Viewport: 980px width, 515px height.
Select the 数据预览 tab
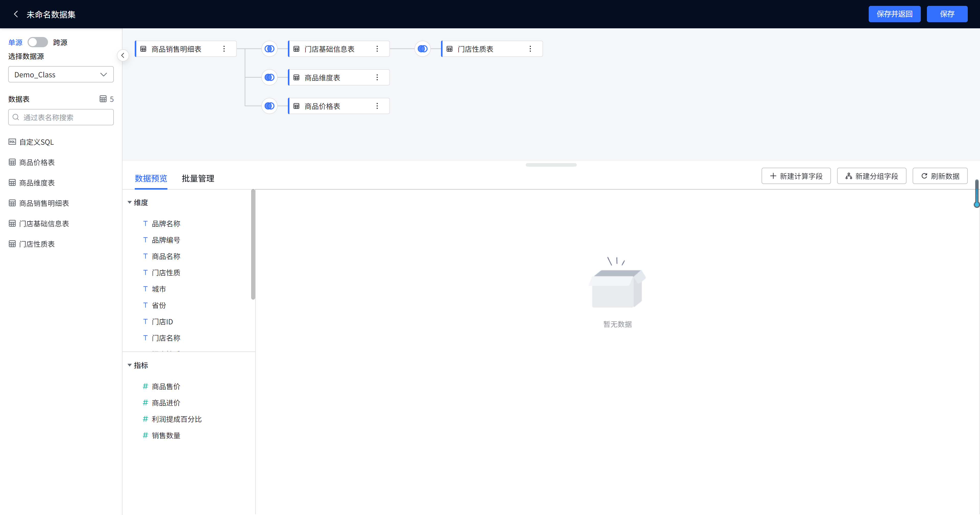click(151, 178)
